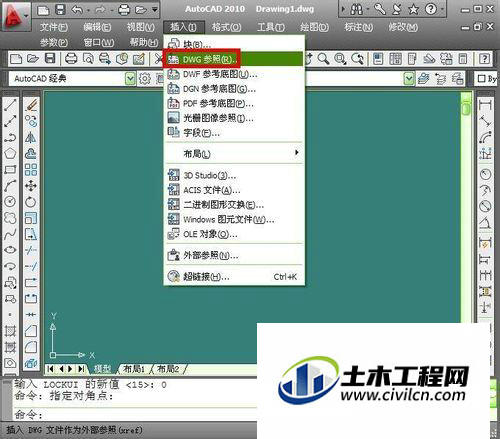Click the Linear dimension tool icon
This screenshot has width=500, height=439.
(485, 105)
